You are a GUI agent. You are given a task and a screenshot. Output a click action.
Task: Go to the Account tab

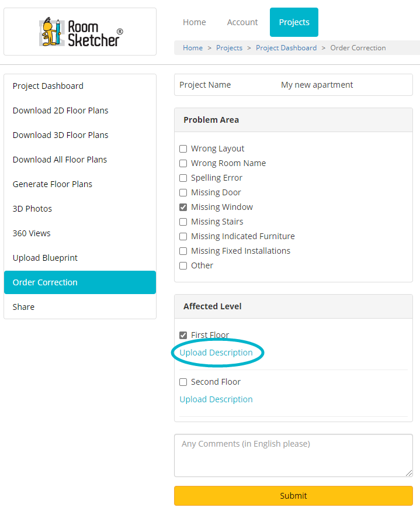point(242,22)
